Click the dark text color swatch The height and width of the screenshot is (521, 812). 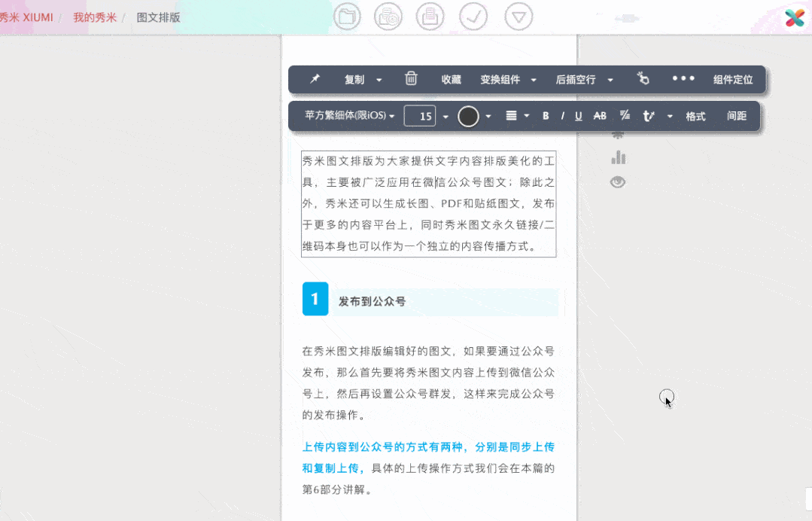tap(468, 117)
